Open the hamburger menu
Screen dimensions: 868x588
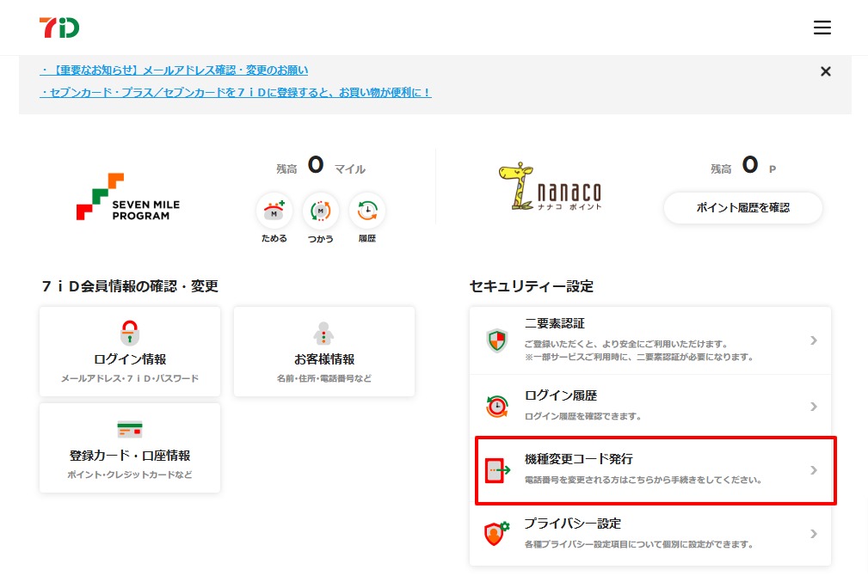click(x=822, y=28)
